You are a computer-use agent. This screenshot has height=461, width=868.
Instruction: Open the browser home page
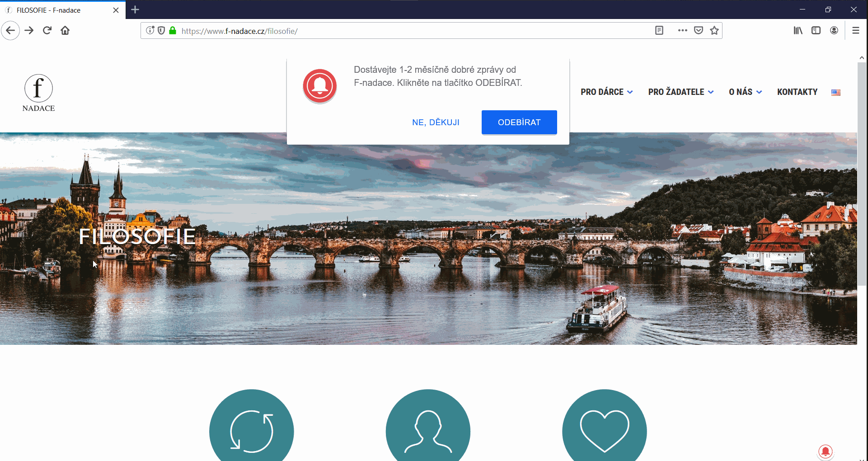[65, 31]
